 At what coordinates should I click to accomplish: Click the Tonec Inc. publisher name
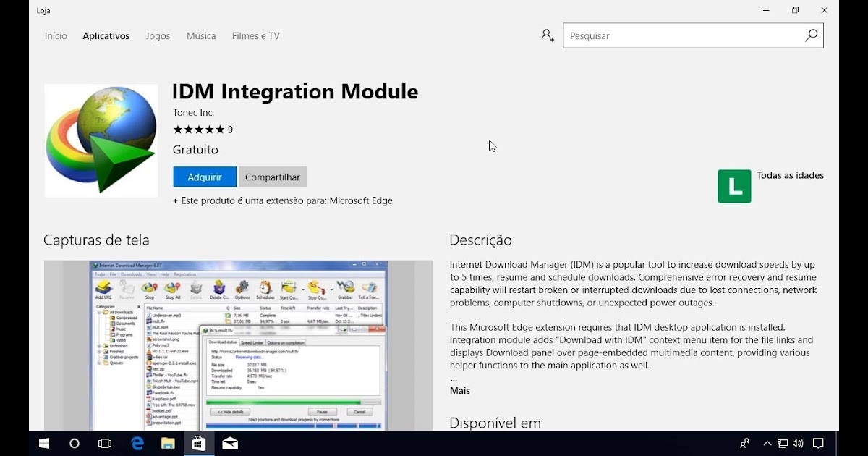[x=194, y=112]
